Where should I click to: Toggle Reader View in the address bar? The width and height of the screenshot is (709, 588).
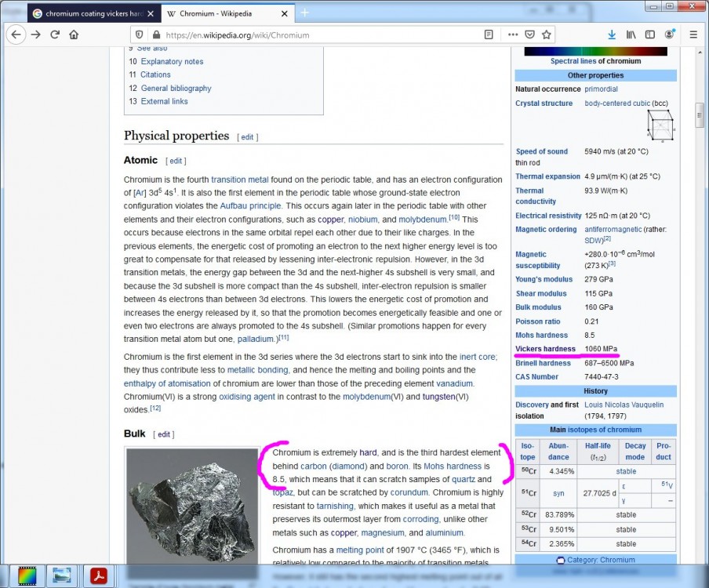[x=489, y=34]
